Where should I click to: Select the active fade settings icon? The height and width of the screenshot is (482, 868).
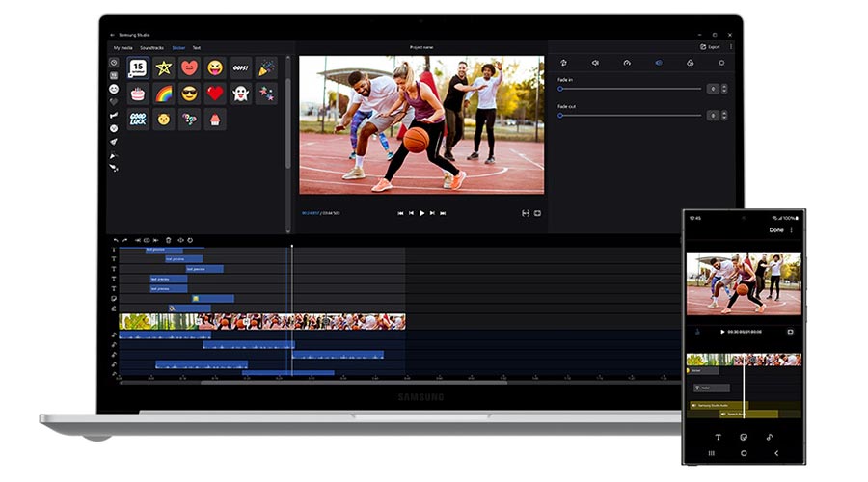659,63
